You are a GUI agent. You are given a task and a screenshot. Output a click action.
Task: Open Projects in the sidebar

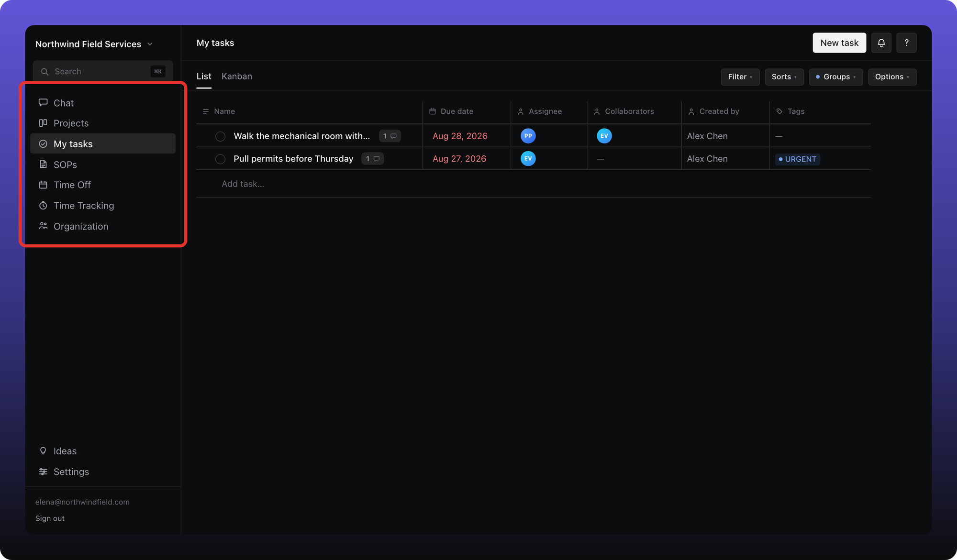point(103,123)
